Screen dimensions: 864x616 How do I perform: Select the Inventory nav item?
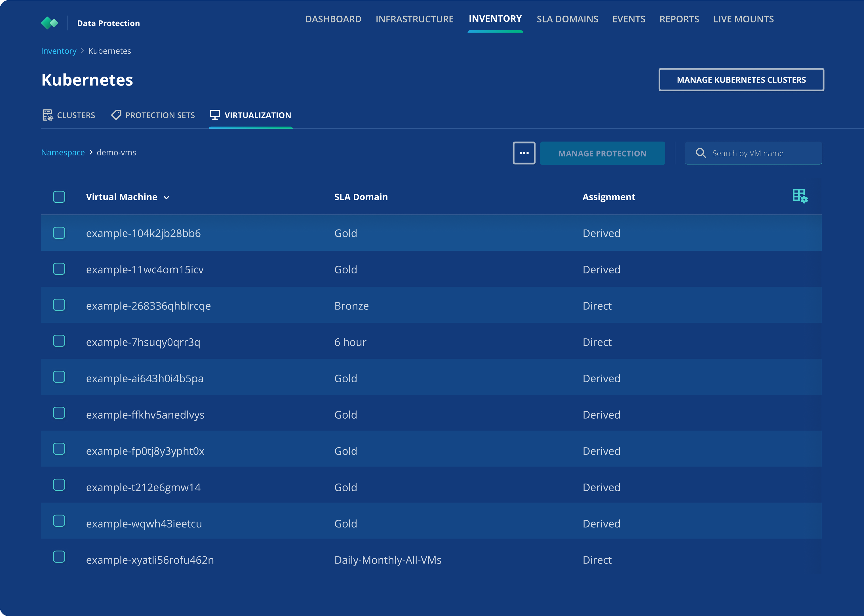[495, 19]
